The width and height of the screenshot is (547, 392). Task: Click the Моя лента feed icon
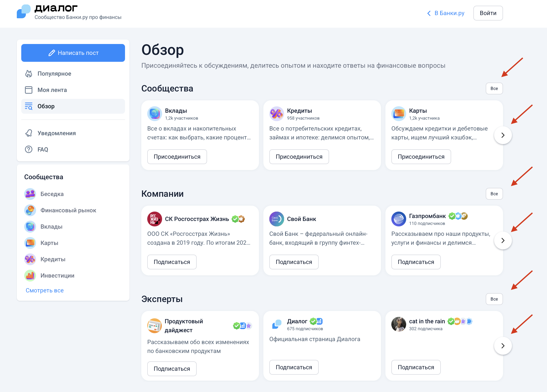(x=29, y=90)
